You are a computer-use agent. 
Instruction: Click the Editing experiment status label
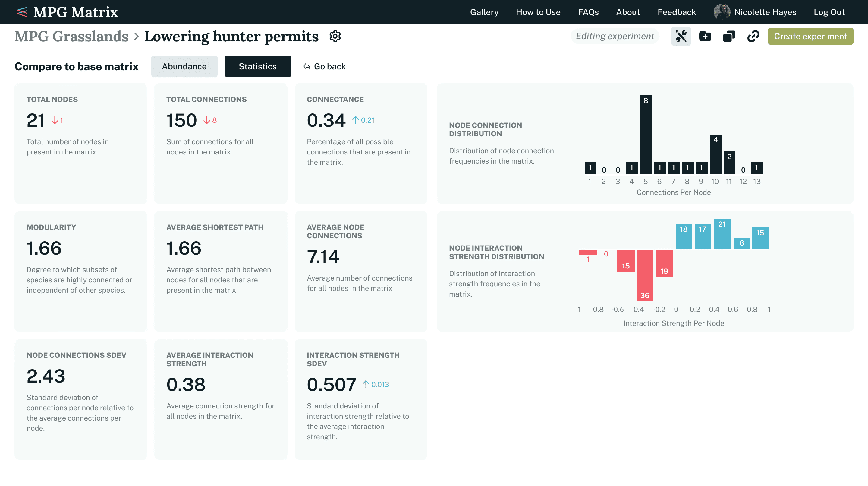point(615,36)
